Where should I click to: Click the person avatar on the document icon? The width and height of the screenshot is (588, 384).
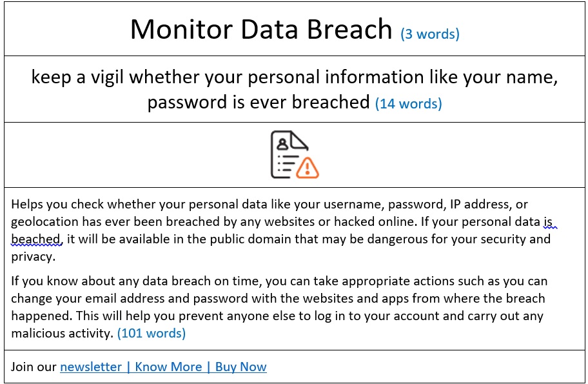(x=282, y=144)
